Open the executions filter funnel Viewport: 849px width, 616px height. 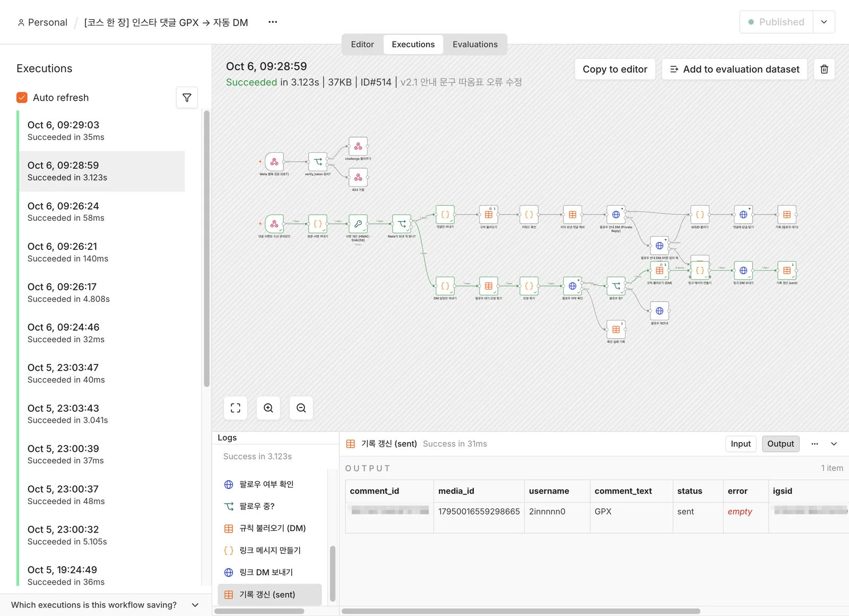(x=187, y=98)
